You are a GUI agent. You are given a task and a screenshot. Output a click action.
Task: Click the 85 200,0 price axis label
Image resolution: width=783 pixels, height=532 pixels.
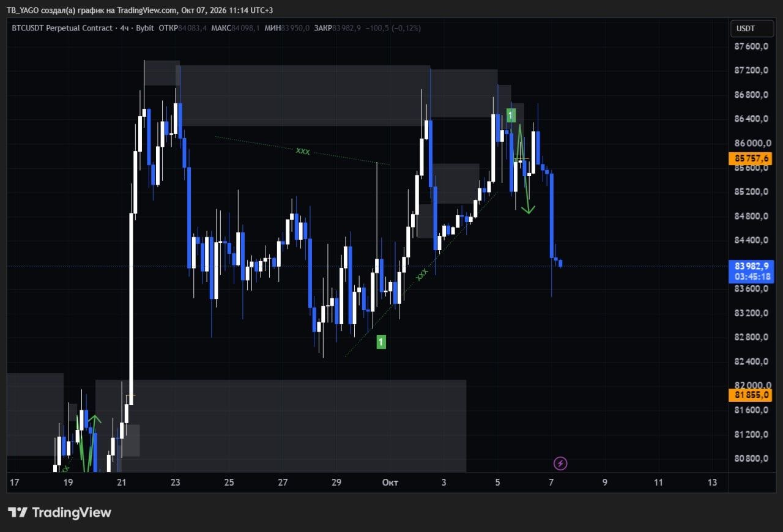[751, 191]
